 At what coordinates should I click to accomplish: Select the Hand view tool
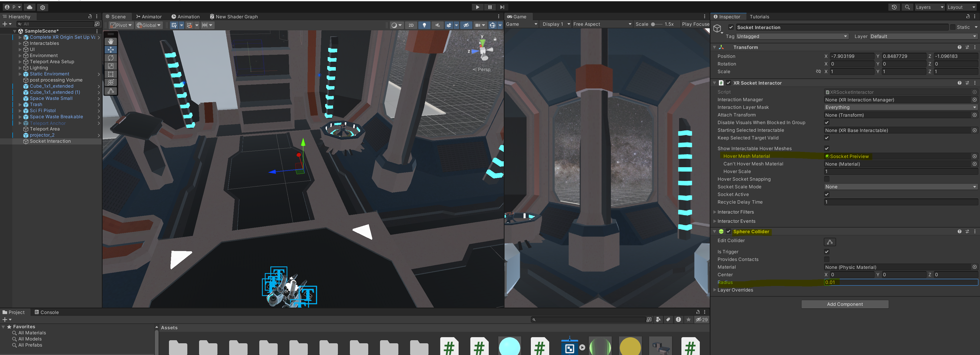point(110,42)
